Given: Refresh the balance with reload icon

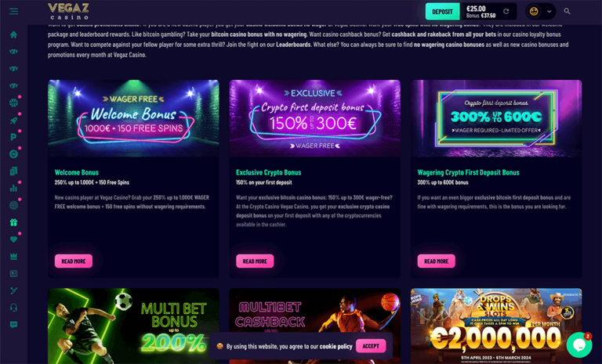Looking at the screenshot, I should (506, 12).
